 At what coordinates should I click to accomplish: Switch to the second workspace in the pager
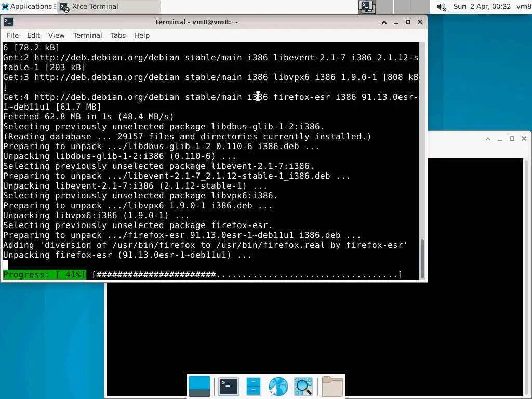click(x=385, y=6)
